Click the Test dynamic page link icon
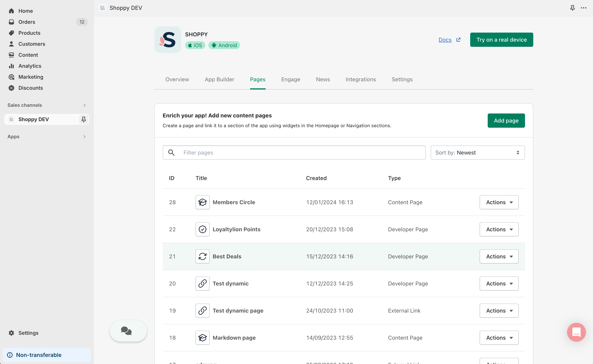 pyautogui.click(x=202, y=311)
